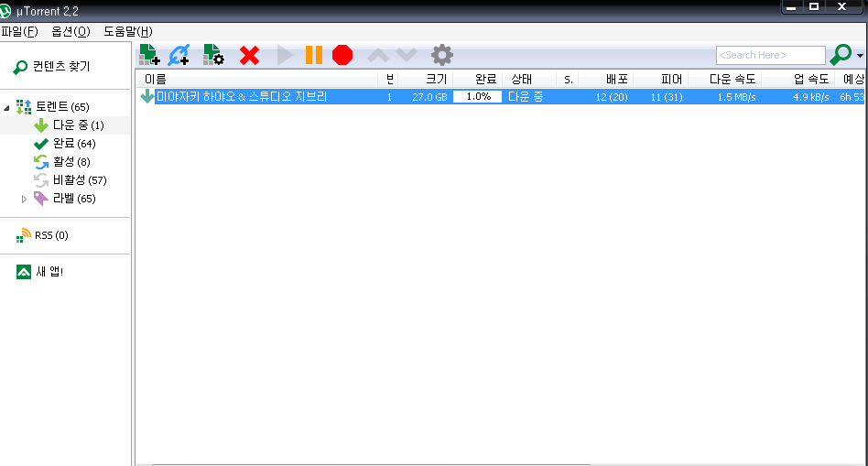Viewport: 868px width, 466px height.
Task: Click the Create New Torrent icon
Action: pos(213,55)
